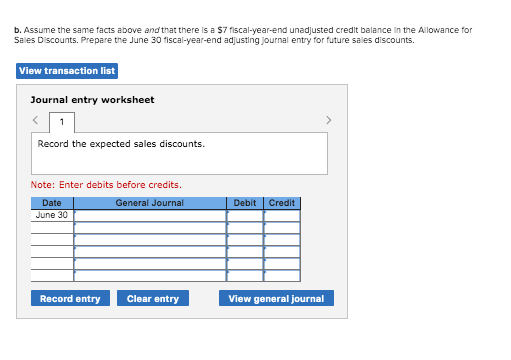This screenshot has width=511, height=360.
Task: Select second General Journal account field
Action: point(150,228)
